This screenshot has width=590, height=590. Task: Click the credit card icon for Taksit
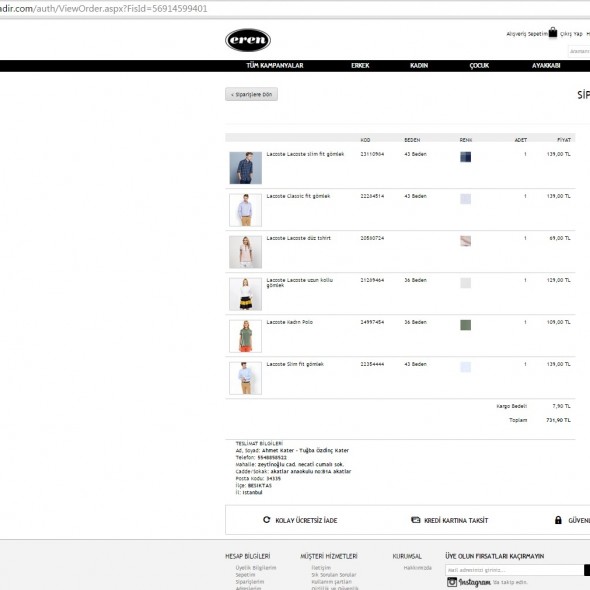(x=415, y=520)
